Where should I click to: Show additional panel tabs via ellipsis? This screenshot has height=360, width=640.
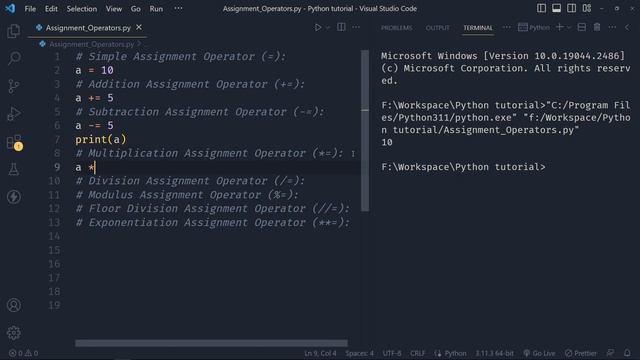coord(507,27)
